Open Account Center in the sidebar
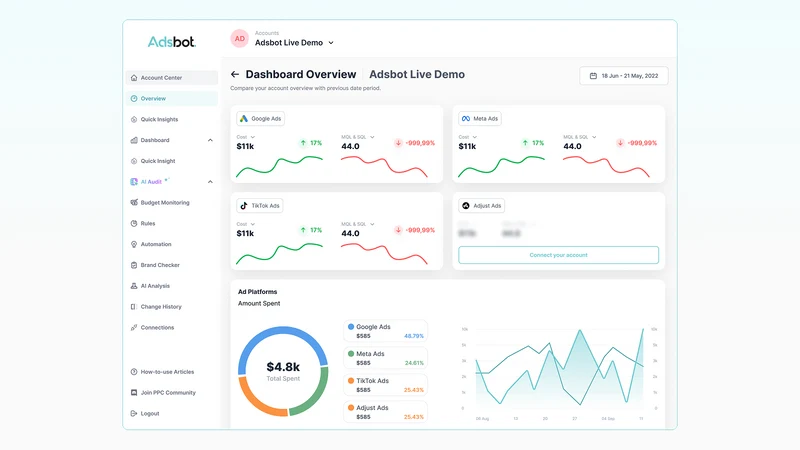800x450 pixels. point(171,78)
